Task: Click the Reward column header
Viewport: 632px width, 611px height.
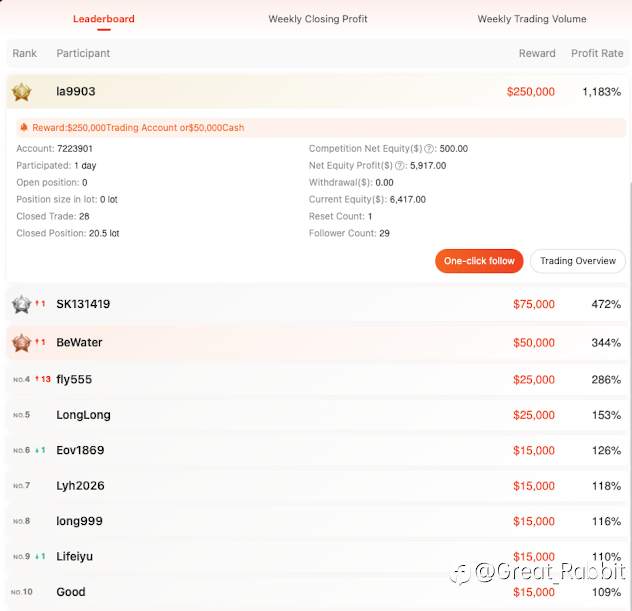Action: tap(537, 53)
